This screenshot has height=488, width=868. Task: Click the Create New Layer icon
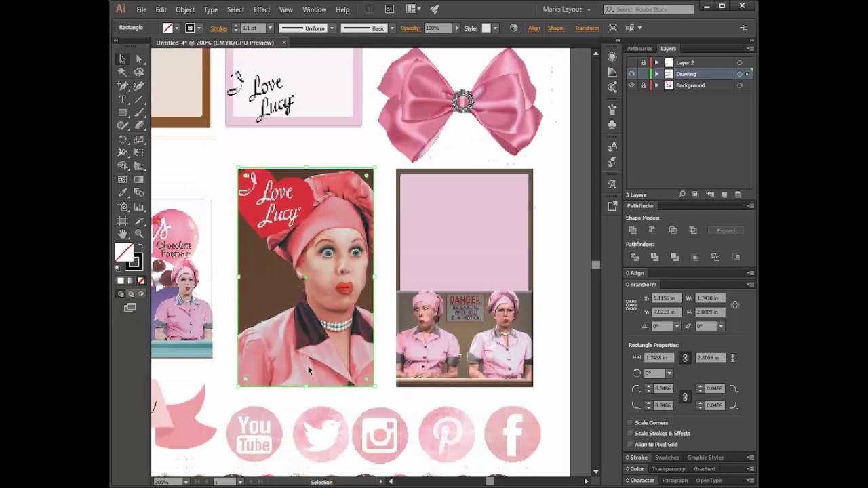pos(724,195)
